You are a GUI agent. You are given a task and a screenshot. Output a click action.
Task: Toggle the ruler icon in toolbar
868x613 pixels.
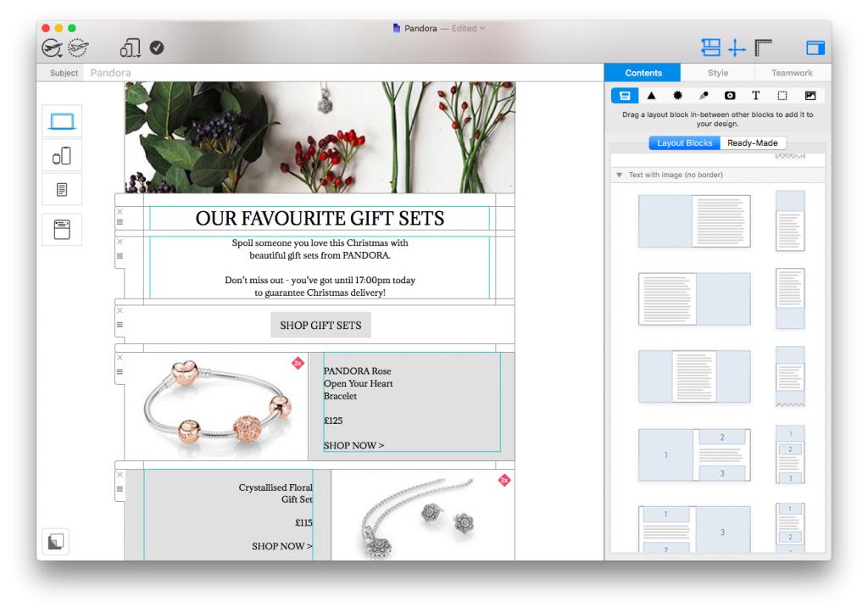coord(764,47)
